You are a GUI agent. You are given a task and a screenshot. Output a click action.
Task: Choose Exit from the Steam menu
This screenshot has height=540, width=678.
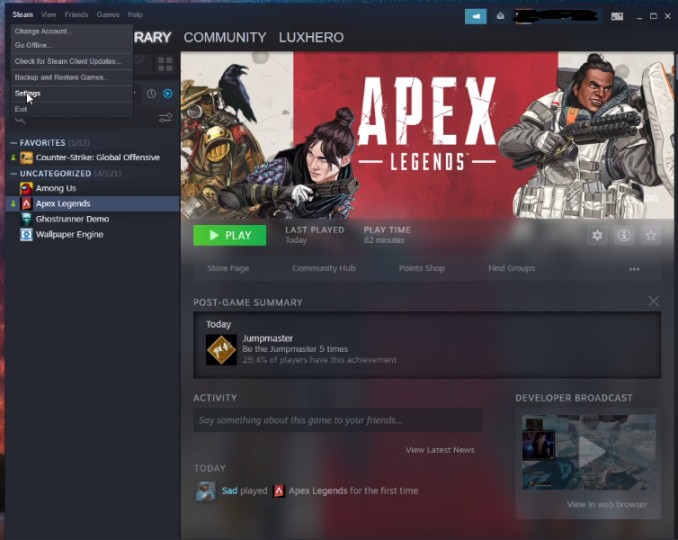click(72, 109)
